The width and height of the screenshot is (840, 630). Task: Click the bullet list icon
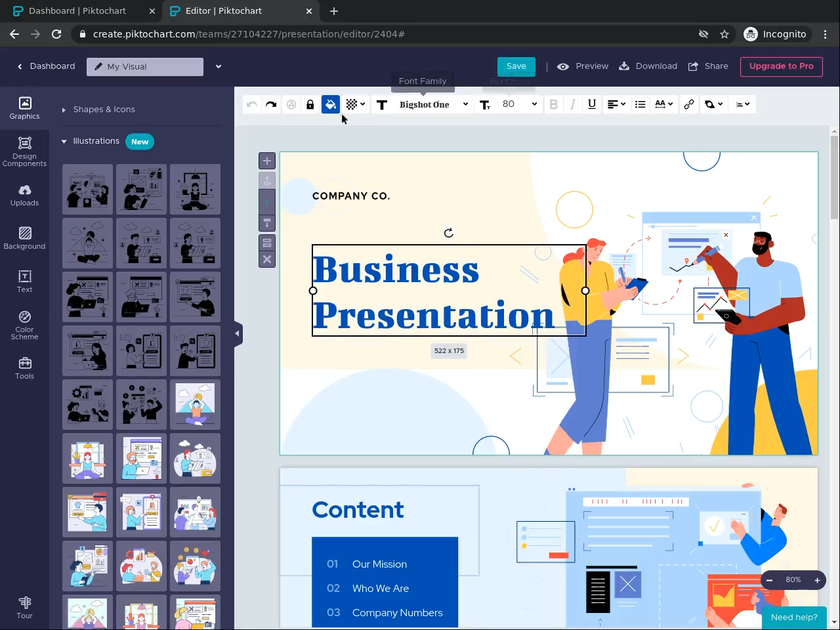[x=640, y=104]
